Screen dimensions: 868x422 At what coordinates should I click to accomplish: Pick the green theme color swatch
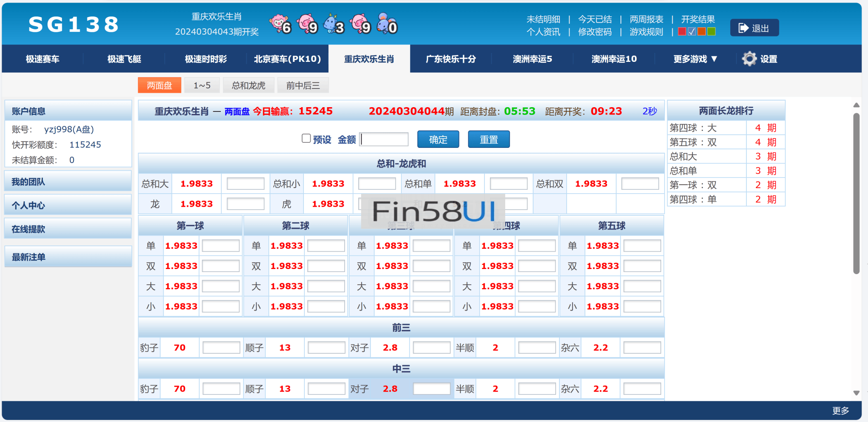711,32
